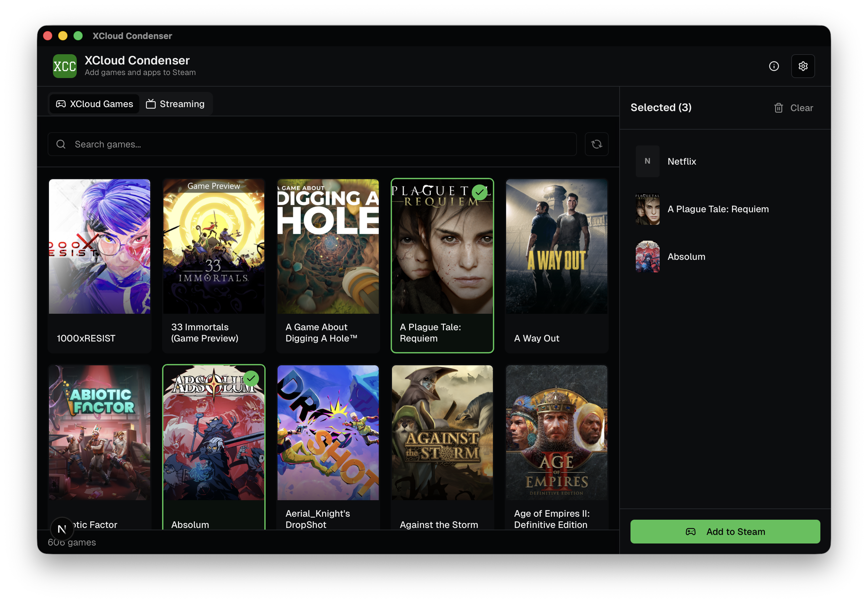This screenshot has height=603, width=868.
Task: Click the TV icon on Streaming tab
Action: click(151, 104)
